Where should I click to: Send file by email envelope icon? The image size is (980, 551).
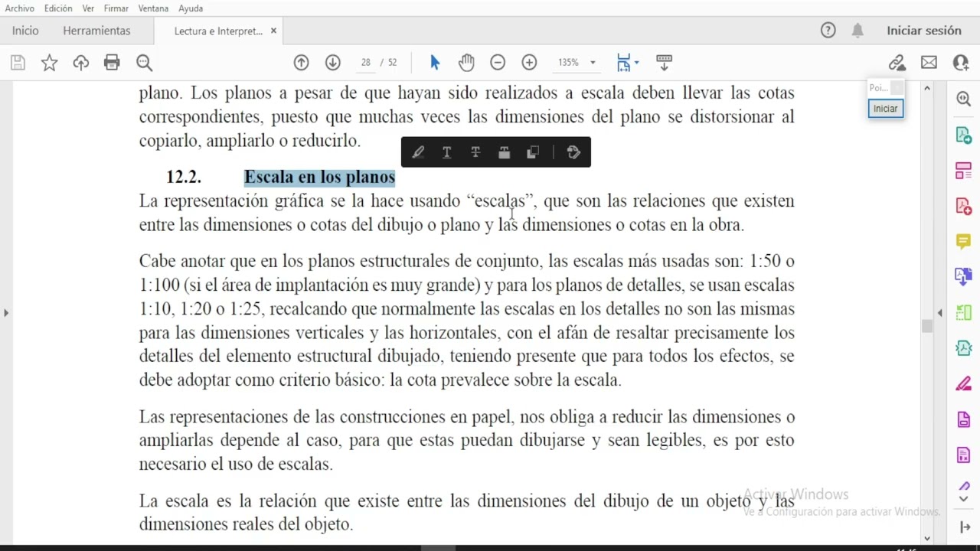pos(929,63)
